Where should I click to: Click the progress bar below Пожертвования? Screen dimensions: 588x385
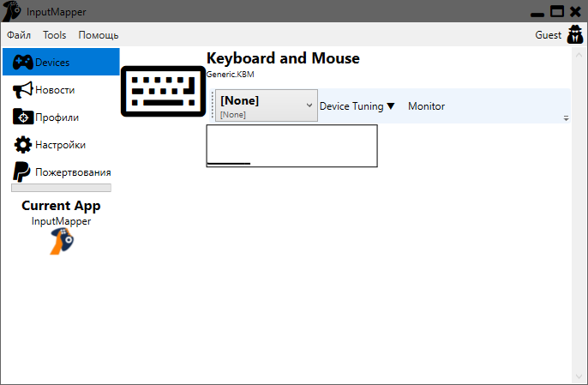61,188
